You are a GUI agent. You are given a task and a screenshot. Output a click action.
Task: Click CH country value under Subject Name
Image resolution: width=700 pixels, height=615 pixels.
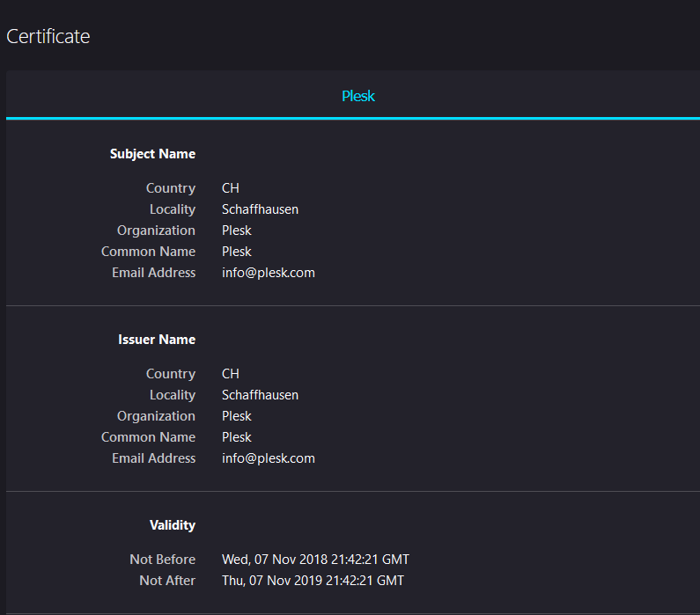click(x=231, y=188)
